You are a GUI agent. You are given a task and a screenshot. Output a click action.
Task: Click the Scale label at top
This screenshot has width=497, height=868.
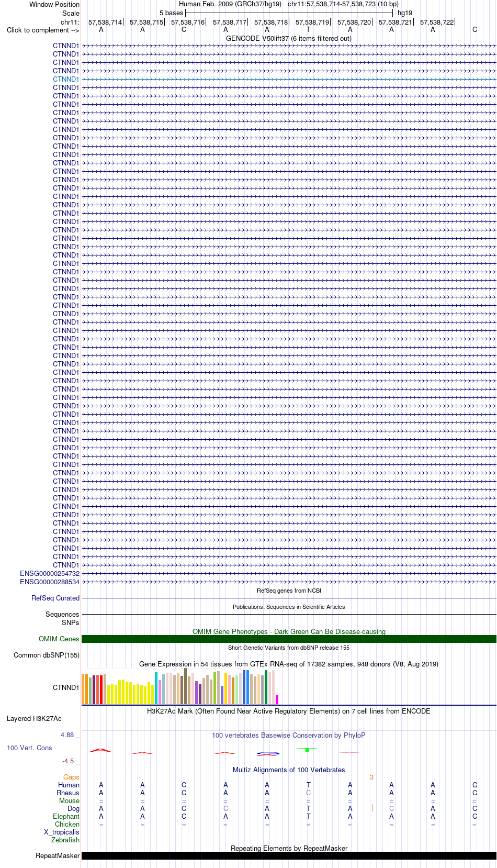(71, 13)
